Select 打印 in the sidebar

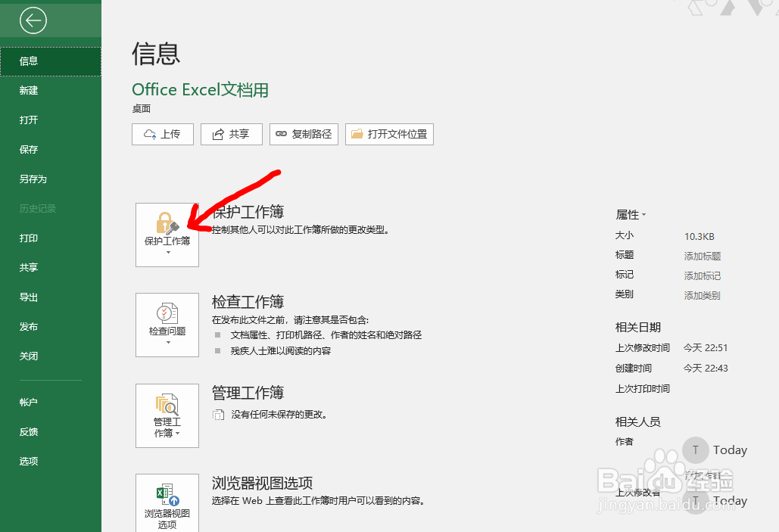[28, 238]
